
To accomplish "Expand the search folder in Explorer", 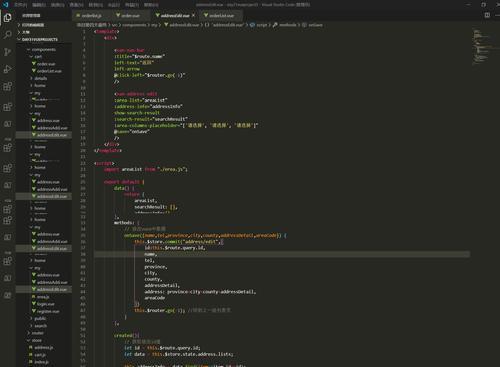I will 40,326.
